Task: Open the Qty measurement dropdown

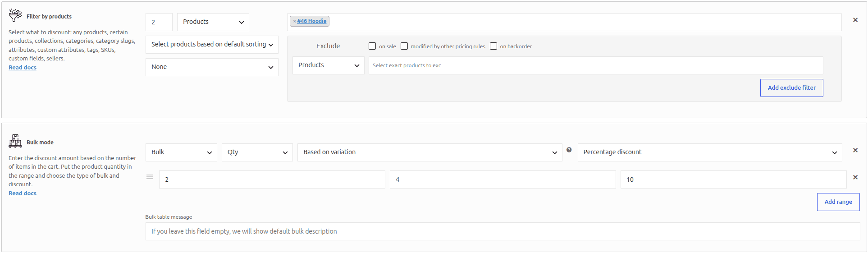Action: 257,152
